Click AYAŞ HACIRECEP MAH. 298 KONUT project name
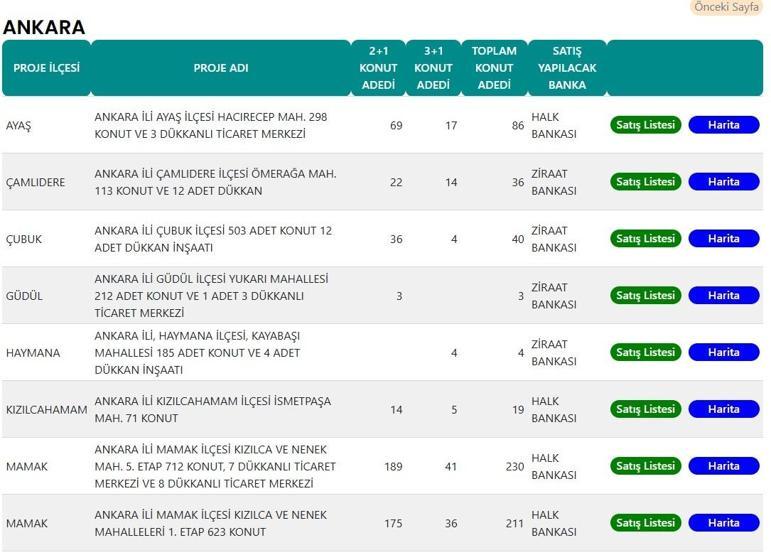771x555 pixels. coord(210,125)
